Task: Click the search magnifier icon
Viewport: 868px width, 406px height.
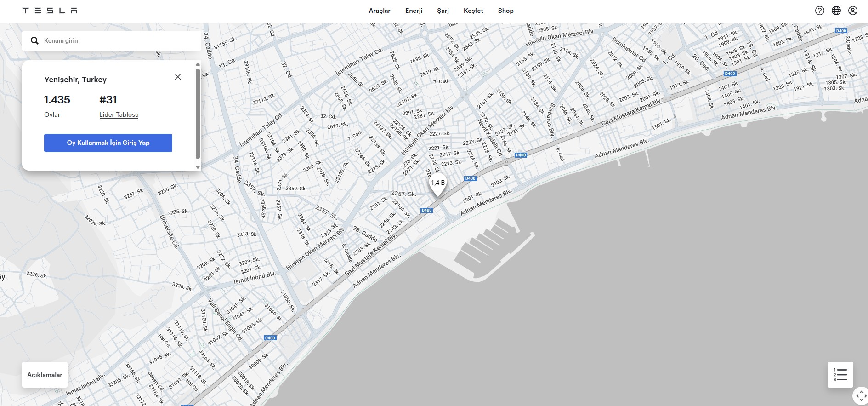Action: (34, 41)
